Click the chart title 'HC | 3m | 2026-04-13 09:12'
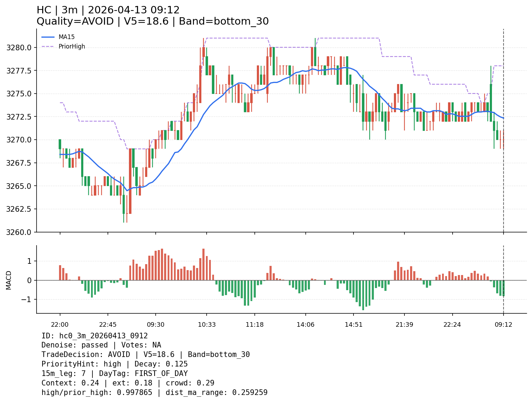This screenshot has width=532, height=402. pyautogui.click(x=108, y=10)
